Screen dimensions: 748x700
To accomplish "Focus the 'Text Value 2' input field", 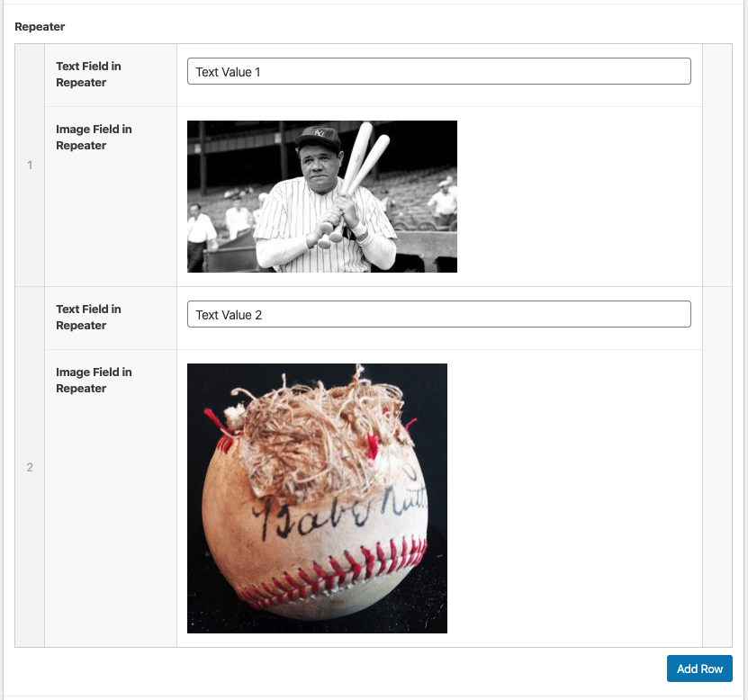I will point(438,315).
